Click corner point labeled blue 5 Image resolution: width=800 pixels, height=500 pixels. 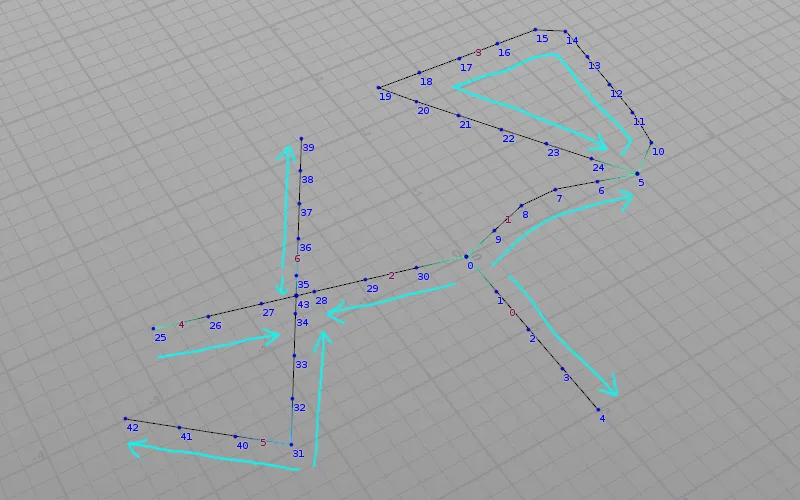(x=637, y=174)
